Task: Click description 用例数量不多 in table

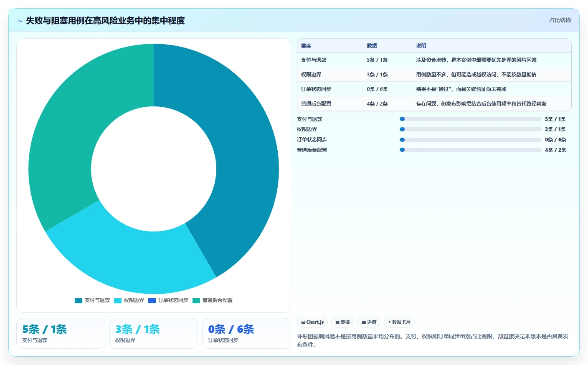Action: [476, 75]
